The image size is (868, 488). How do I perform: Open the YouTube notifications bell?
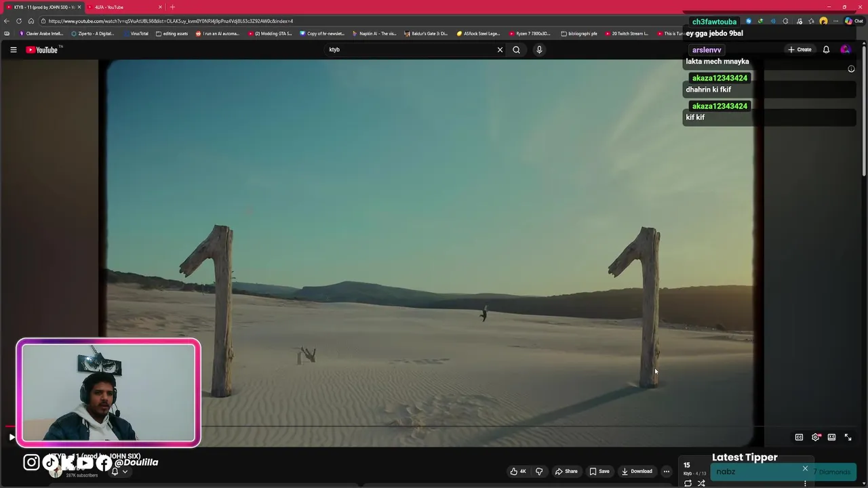(826, 49)
